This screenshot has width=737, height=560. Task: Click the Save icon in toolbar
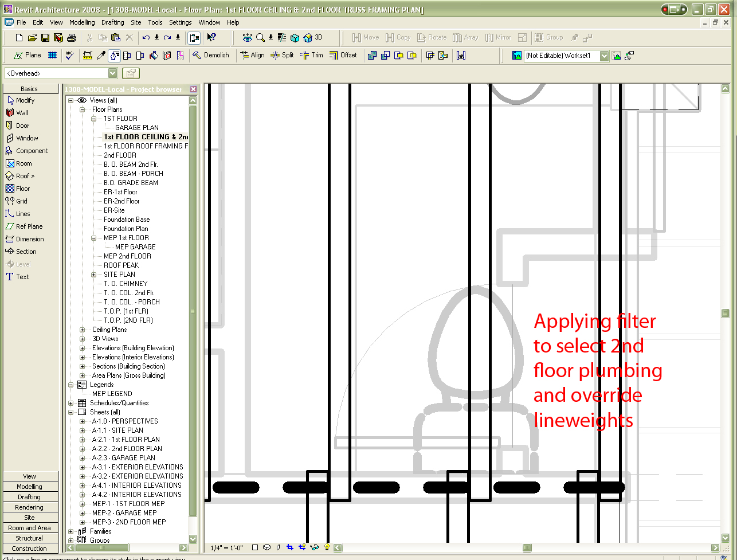45,38
